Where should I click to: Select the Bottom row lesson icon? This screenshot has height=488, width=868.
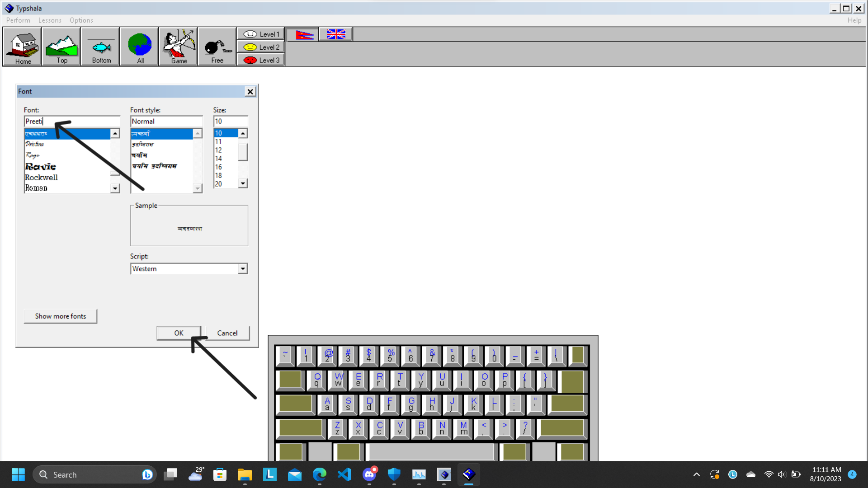pos(100,46)
